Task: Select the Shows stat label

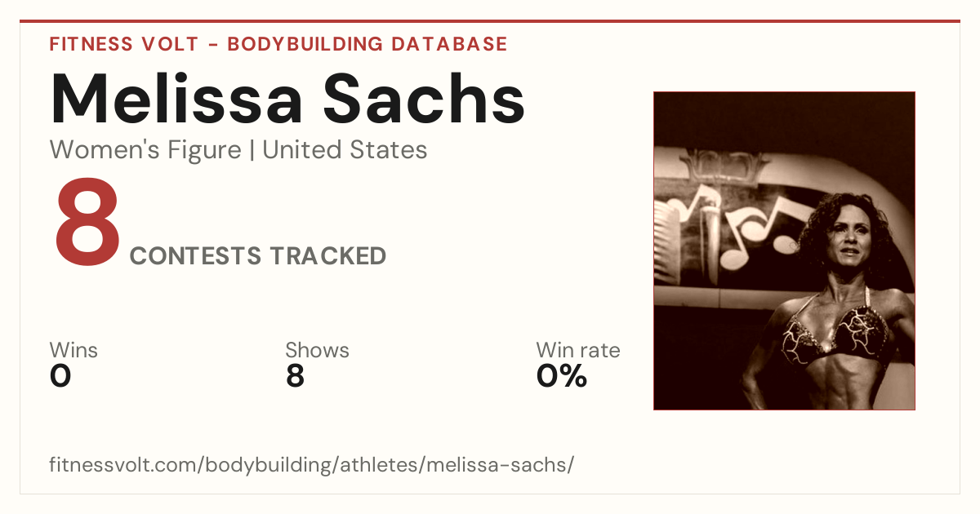Action: click(317, 351)
